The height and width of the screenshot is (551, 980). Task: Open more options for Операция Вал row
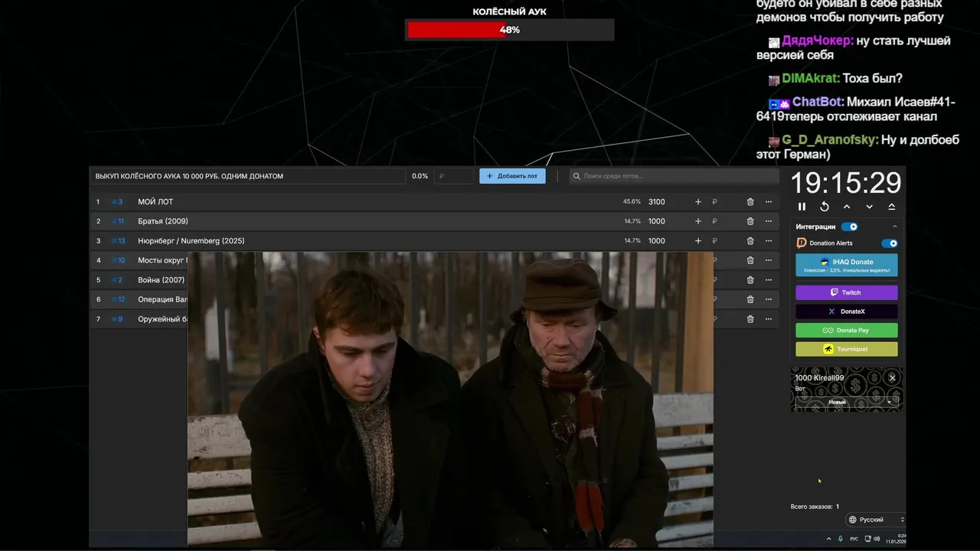769,299
